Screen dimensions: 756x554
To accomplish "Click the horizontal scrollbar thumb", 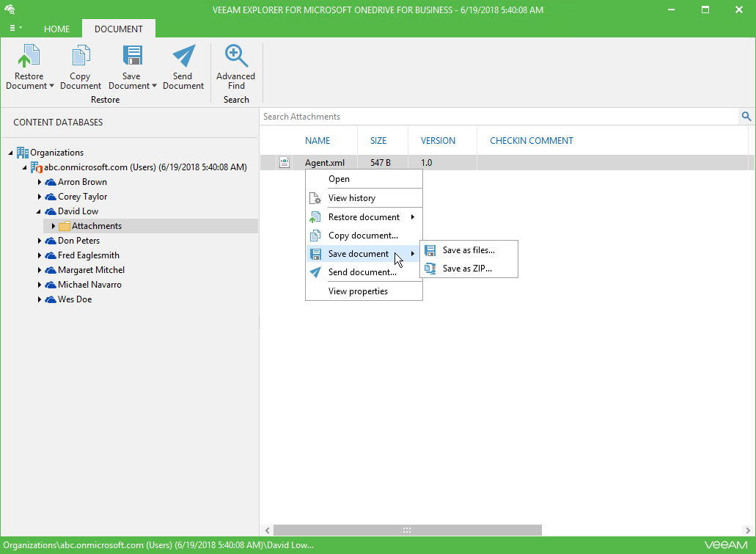I will [x=408, y=531].
